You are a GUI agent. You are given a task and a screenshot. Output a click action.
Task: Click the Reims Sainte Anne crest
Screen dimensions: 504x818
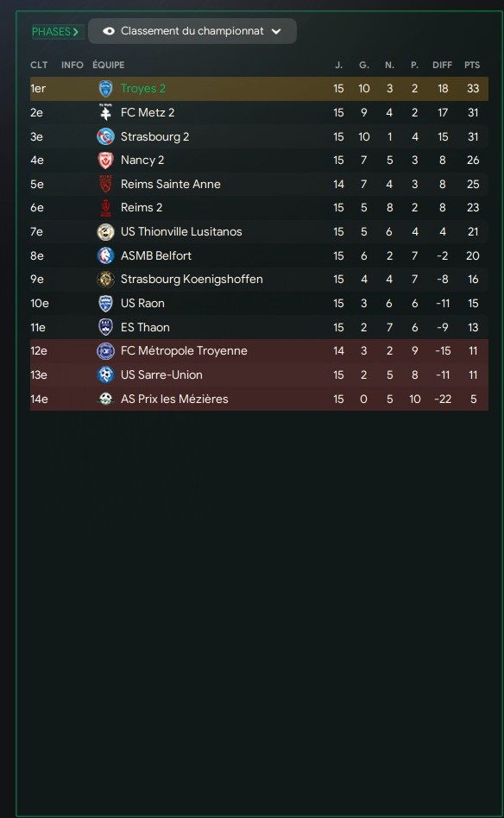click(105, 184)
